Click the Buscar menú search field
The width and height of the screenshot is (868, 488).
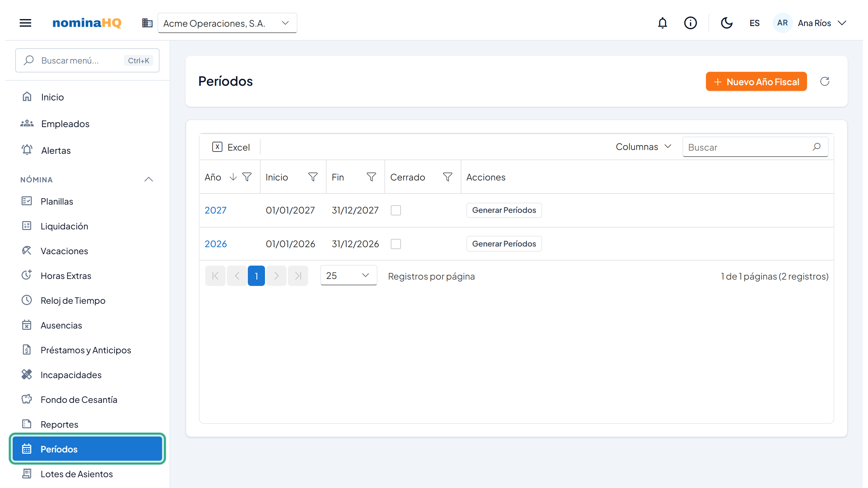(87, 60)
